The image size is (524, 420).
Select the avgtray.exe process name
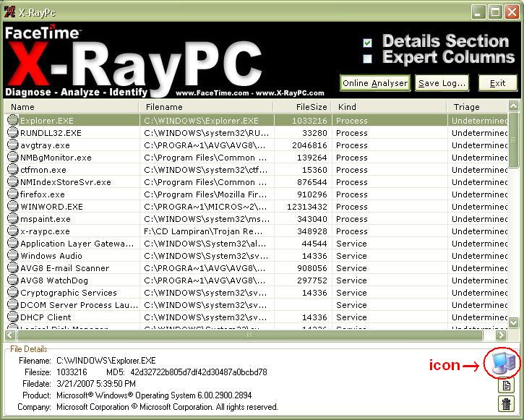click(45, 145)
